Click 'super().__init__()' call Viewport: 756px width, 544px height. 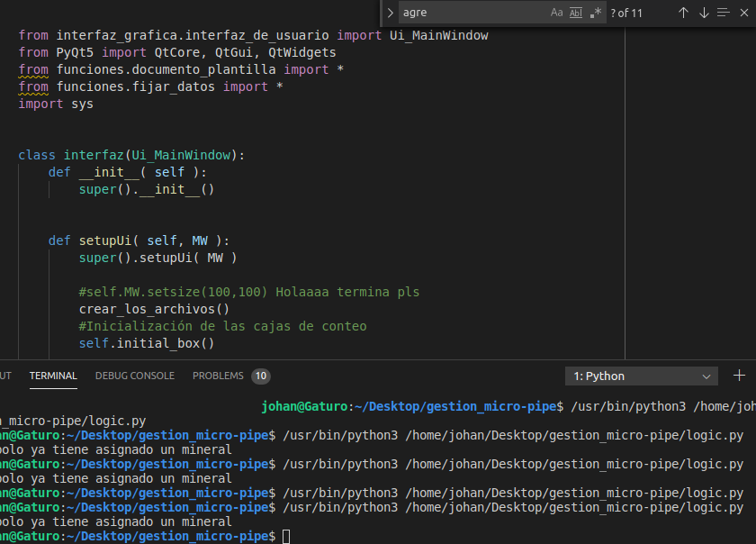[x=147, y=189]
